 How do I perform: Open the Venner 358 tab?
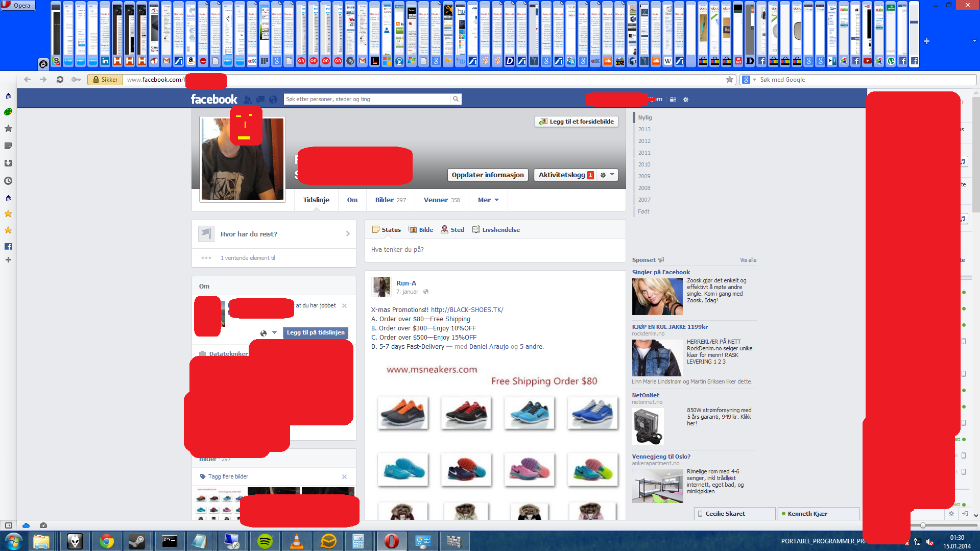pyautogui.click(x=442, y=200)
